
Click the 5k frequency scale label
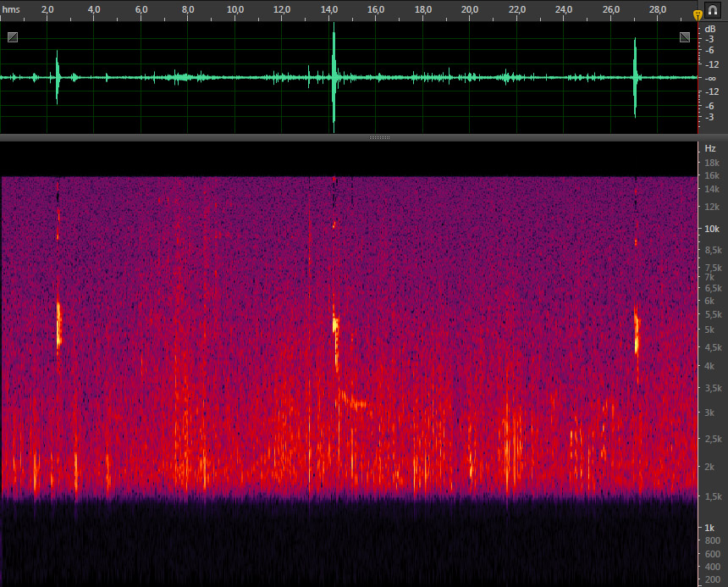709,329
